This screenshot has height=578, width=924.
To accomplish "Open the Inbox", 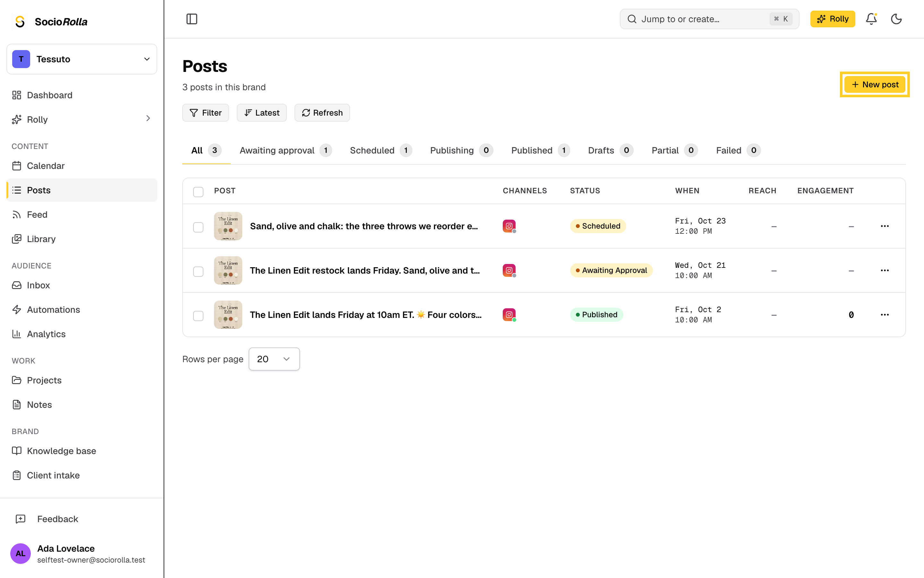I will click(82, 285).
